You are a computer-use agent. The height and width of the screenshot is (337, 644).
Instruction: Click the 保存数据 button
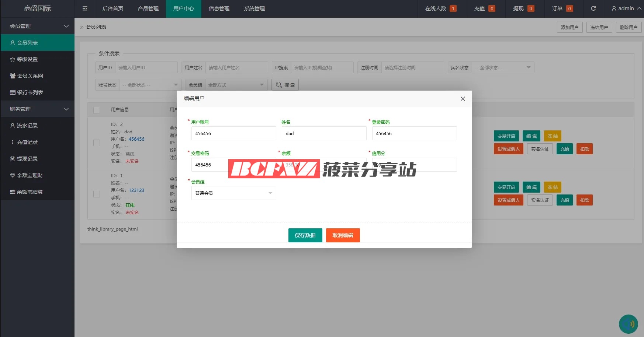pyautogui.click(x=305, y=235)
